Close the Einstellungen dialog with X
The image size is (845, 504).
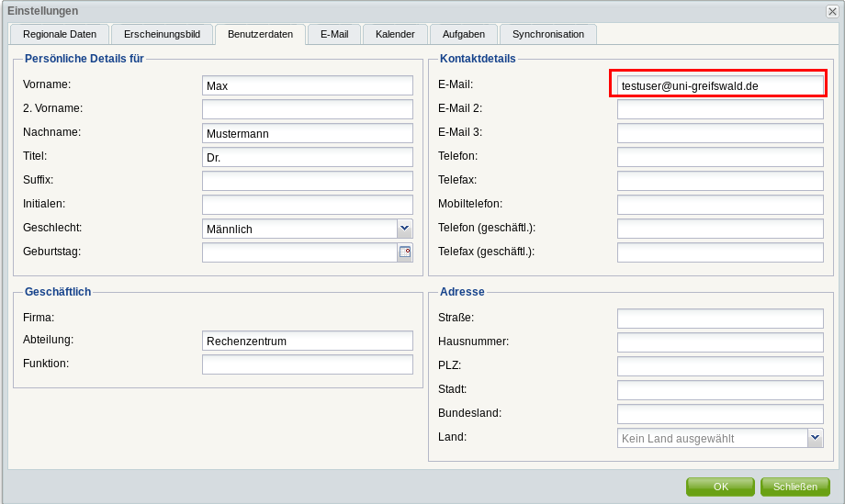coord(832,11)
